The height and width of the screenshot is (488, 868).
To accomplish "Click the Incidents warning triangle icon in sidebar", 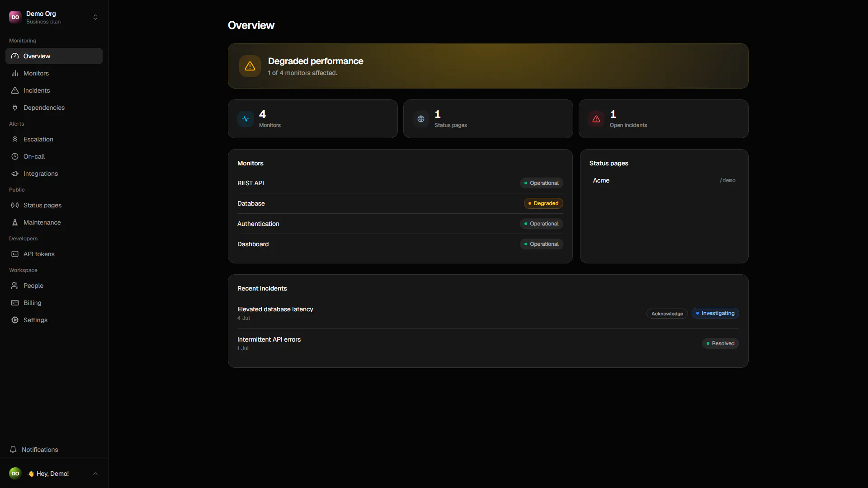I will click(15, 90).
